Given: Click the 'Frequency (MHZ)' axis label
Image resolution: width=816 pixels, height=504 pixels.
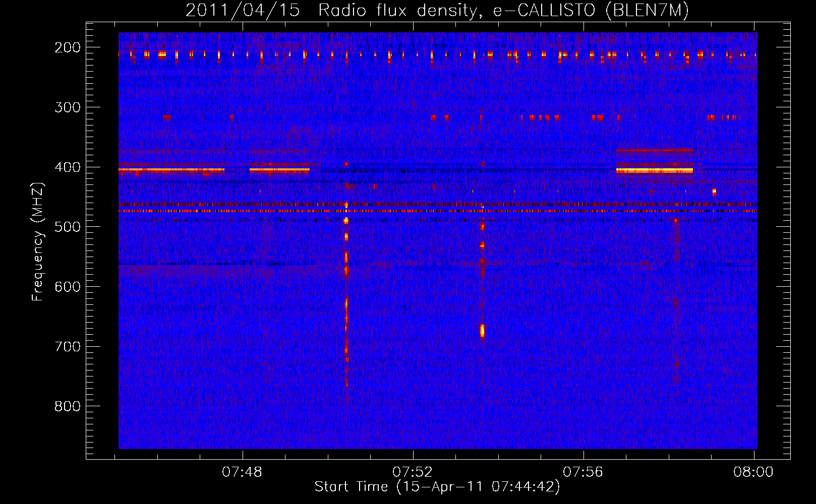Looking at the screenshot, I should tap(38, 242).
